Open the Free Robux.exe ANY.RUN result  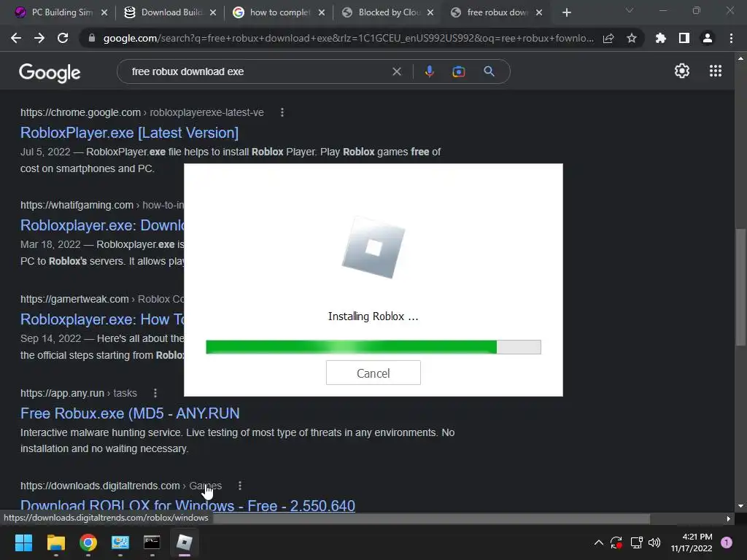(130, 413)
